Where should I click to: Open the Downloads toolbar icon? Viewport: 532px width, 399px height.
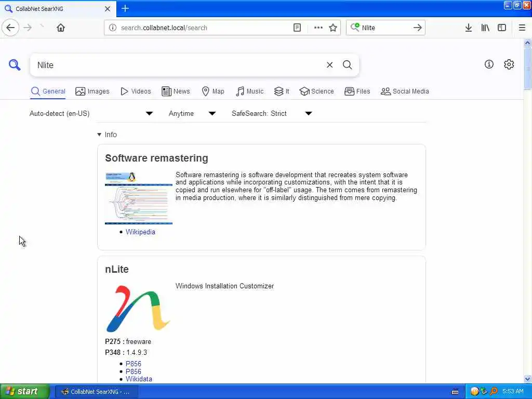click(x=469, y=28)
